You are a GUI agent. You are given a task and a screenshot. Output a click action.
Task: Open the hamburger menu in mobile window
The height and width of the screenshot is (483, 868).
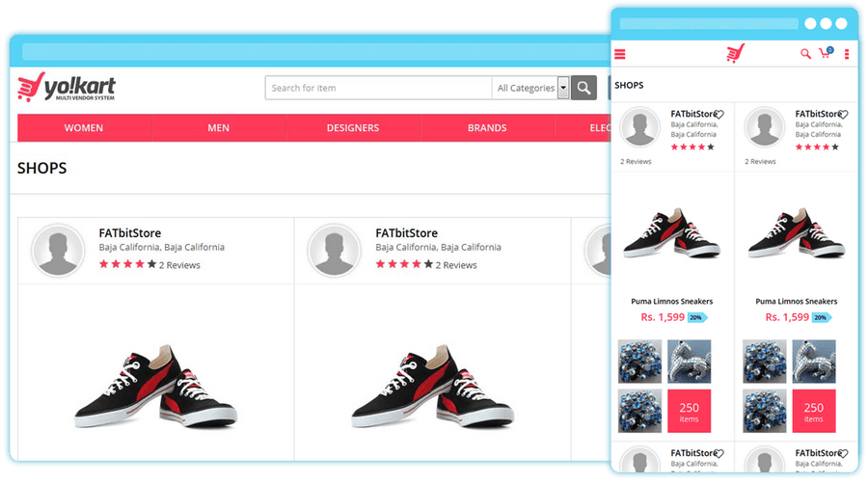[620, 54]
